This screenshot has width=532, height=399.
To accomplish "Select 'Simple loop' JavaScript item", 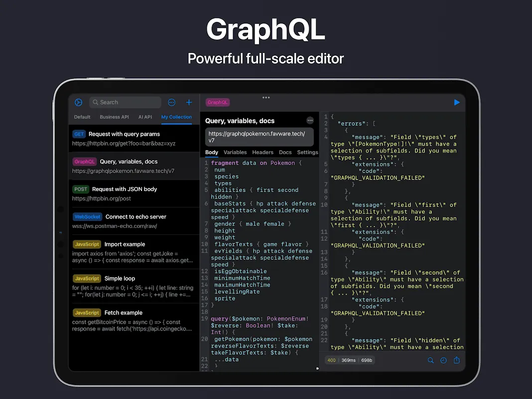I will pos(134,286).
